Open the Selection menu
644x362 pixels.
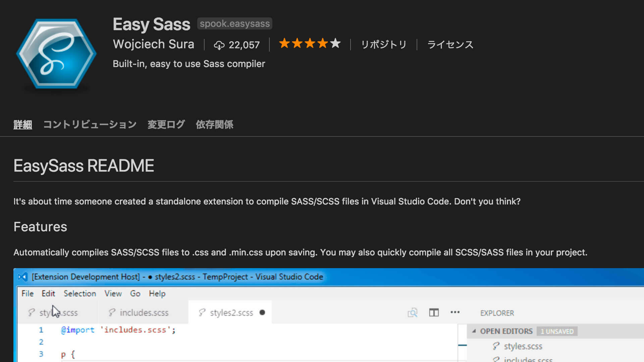point(79,293)
